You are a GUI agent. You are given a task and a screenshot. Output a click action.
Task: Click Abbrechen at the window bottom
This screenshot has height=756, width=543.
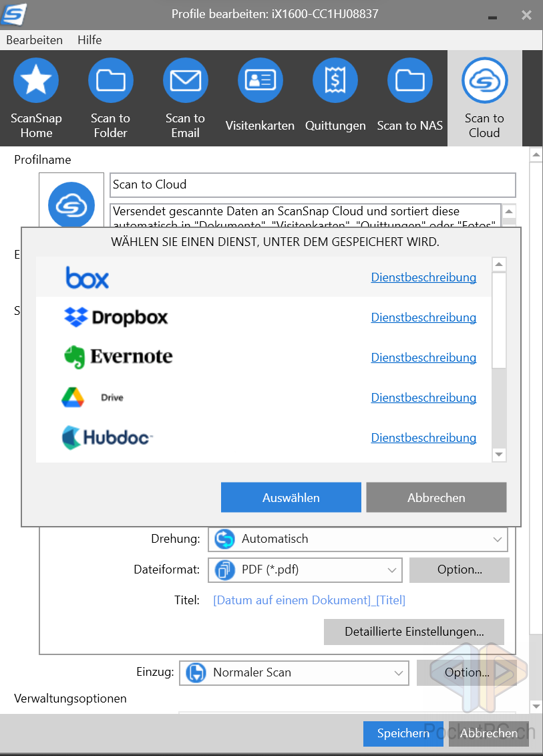coord(488,733)
